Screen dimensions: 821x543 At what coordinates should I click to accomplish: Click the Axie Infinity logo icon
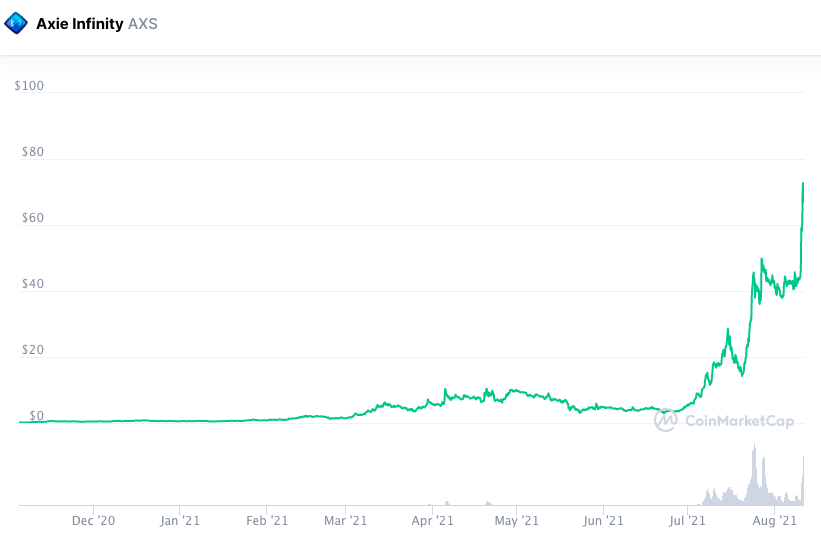point(17,23)
